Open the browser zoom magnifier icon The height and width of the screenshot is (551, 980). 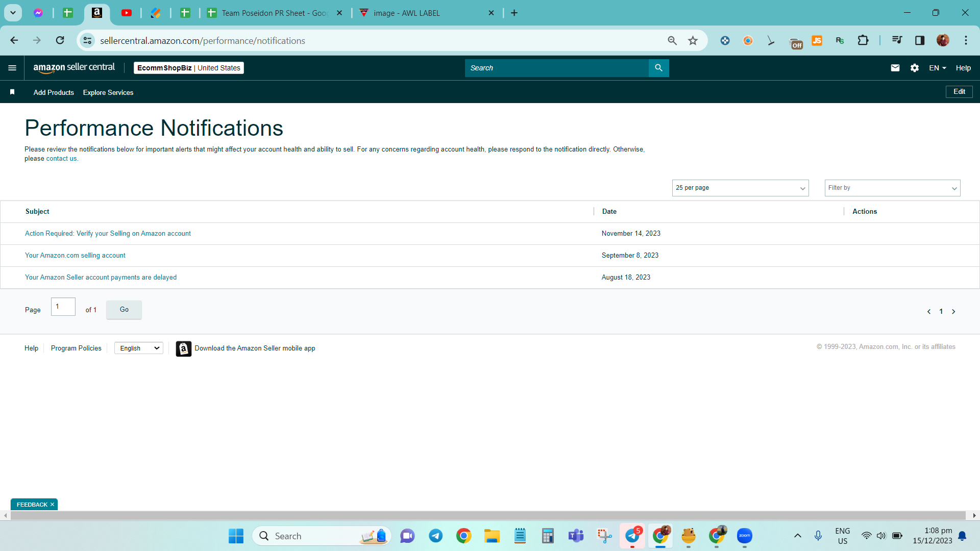click(x=672, y=40)
